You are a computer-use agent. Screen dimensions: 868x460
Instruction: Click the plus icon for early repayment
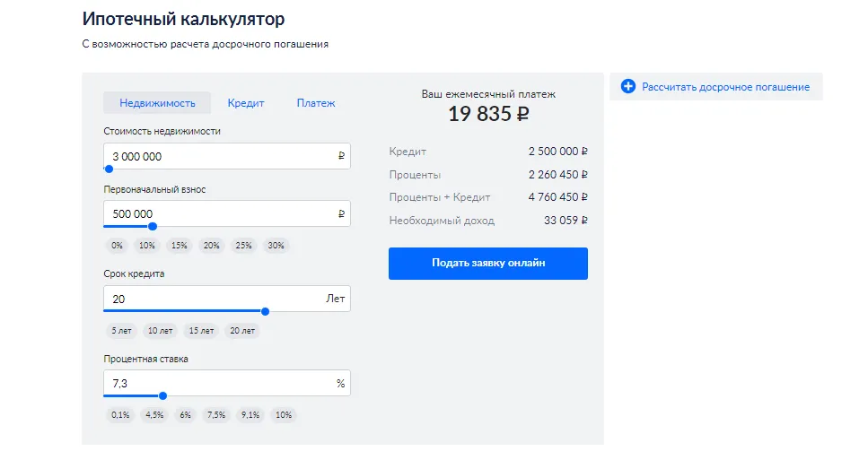[x=628, y=87]
